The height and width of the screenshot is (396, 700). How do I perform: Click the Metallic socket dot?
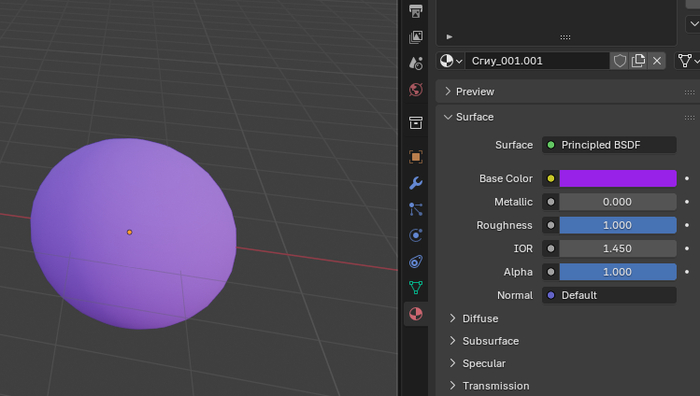[x=551, y=202]
